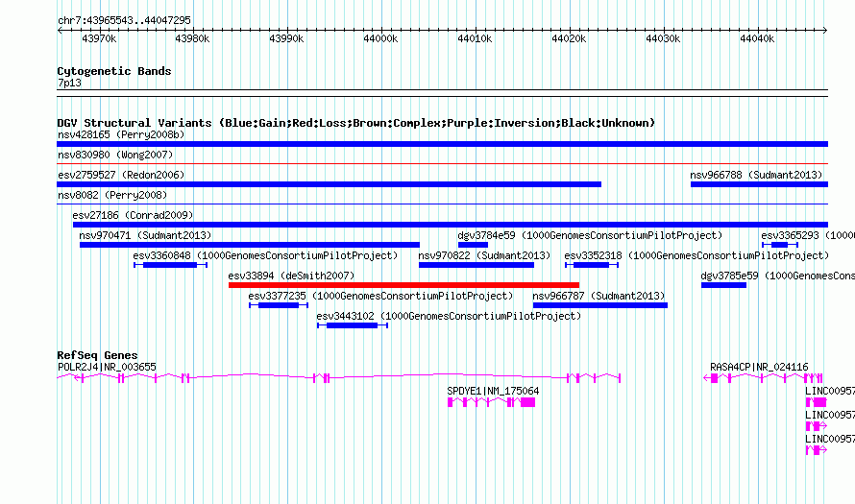Click the RASA4CP gene model glyph
The width and height of the screenshot is (855, 504).
click(x=763, y=377)
